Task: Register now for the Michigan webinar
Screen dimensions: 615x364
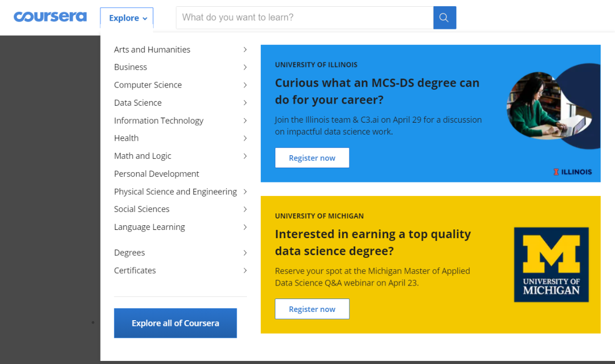Action: point(312,309)
